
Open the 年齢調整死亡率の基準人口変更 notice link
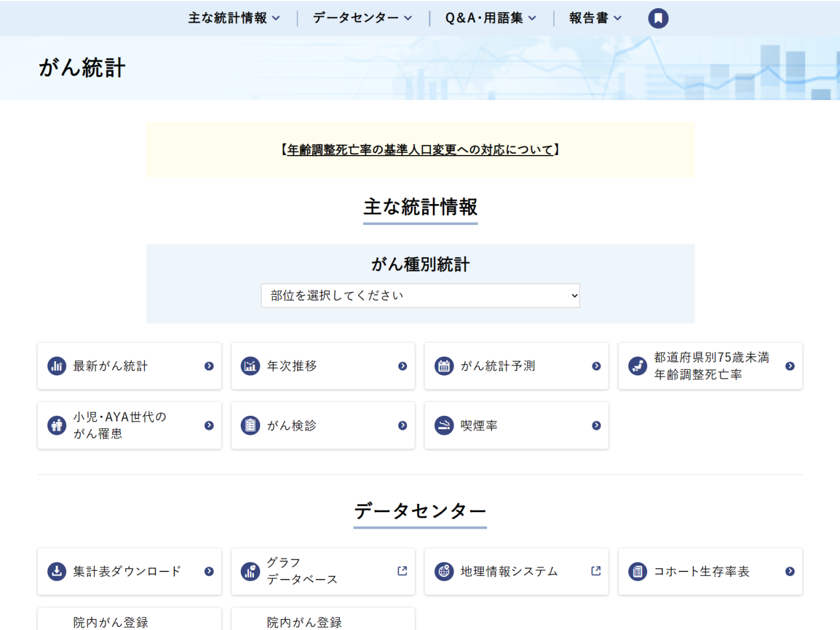coord(420,150)
